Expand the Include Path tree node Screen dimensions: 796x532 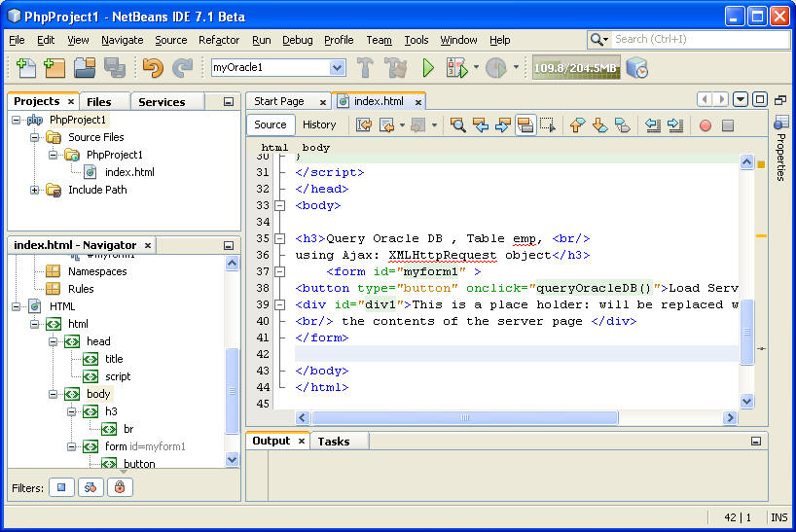coord(34,191)
